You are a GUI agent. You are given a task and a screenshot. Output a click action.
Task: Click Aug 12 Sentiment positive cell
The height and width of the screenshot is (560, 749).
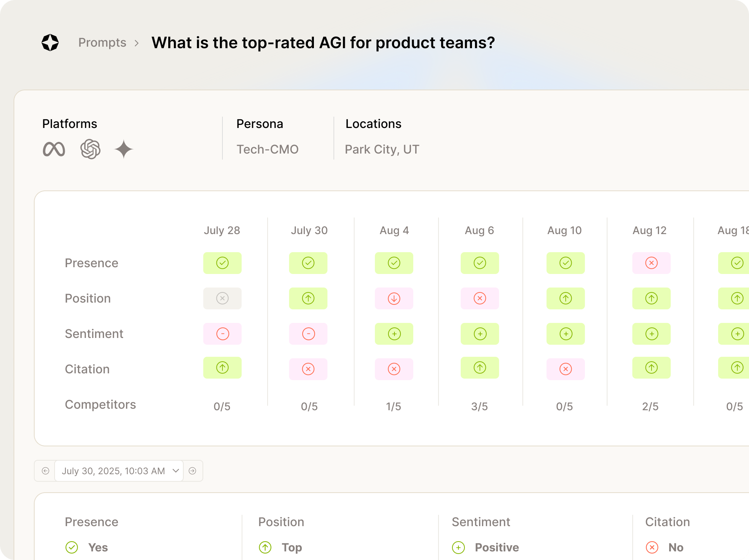pyautogui.click(x=652, y=334)
